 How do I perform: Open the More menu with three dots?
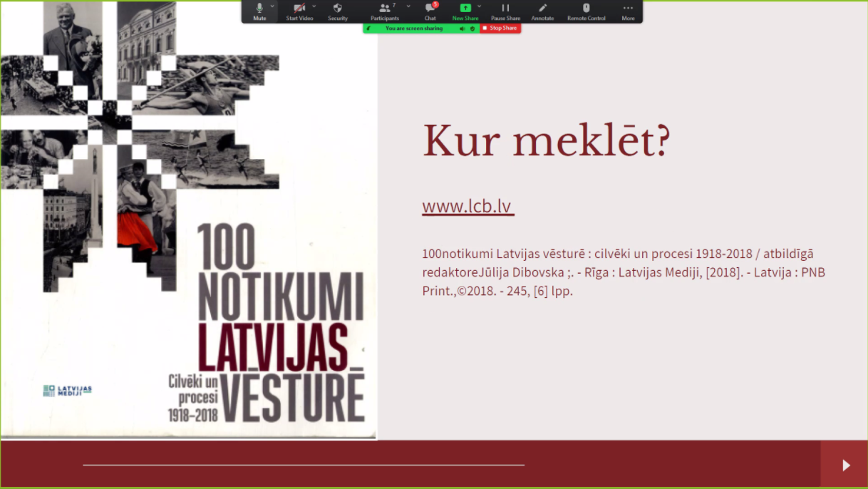(628, 11)
